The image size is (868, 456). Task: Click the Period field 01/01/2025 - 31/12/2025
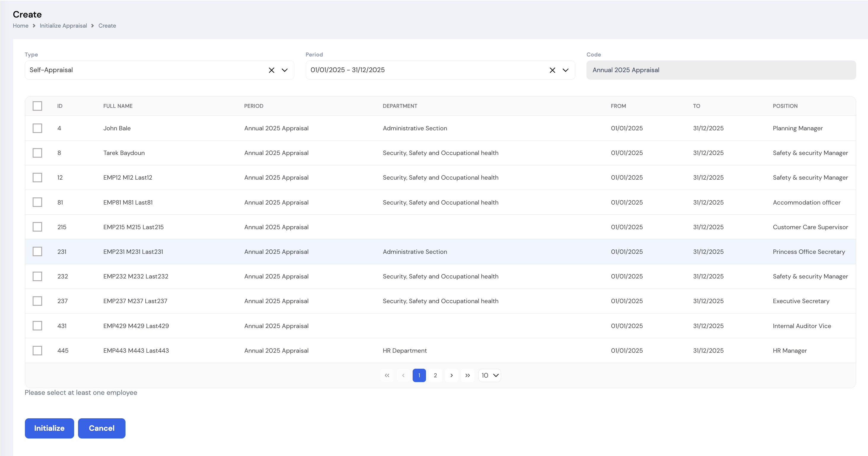(x=440, y=70)
